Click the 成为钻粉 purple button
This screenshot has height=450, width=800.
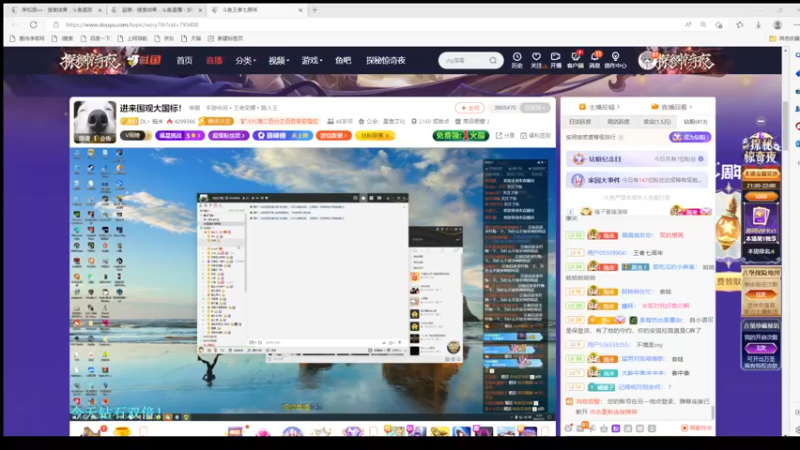pyautogui.click(x=690, y=137)
